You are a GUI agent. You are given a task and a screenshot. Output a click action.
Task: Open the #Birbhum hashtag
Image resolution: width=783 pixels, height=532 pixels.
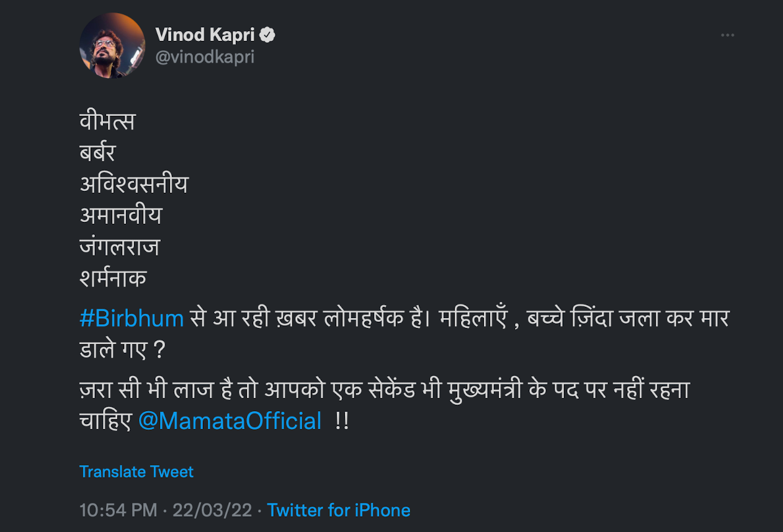tap(132, 318)
